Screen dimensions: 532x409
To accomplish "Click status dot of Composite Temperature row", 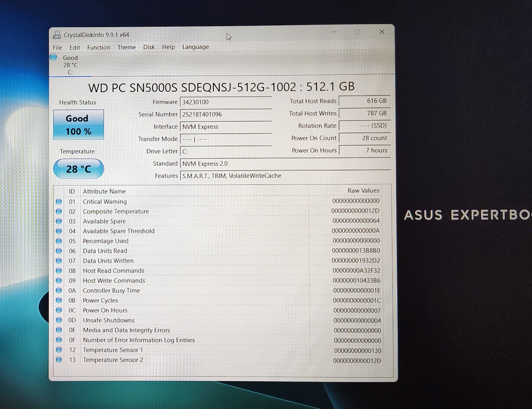I will coord(59,211).
